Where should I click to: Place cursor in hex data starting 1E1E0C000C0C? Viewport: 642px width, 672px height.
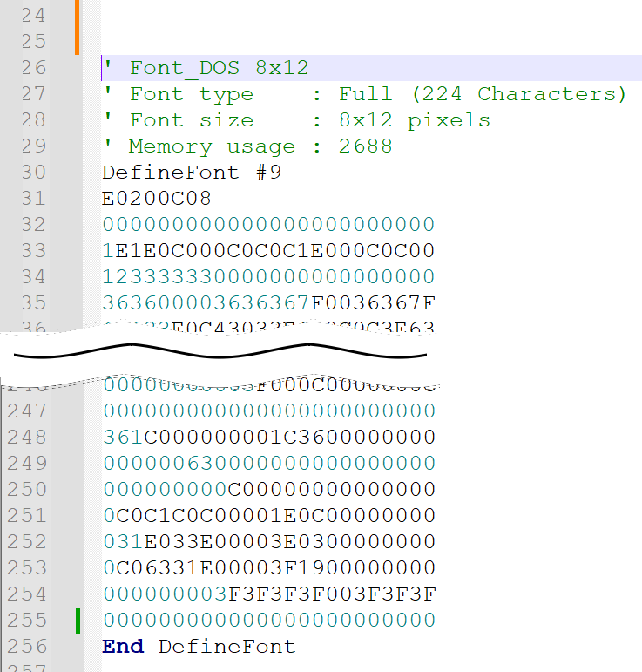point(268,251)
